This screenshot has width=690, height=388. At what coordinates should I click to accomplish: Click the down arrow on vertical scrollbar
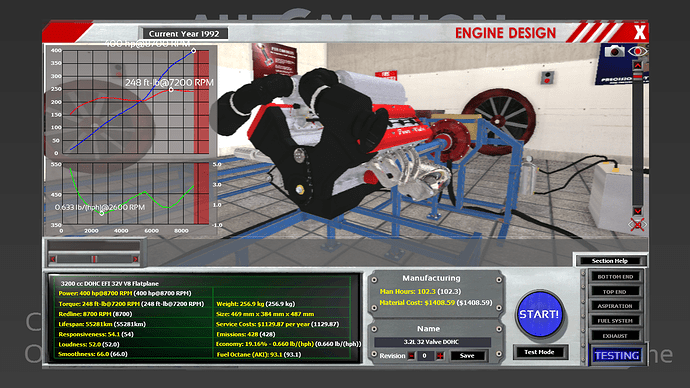[637, 212]
